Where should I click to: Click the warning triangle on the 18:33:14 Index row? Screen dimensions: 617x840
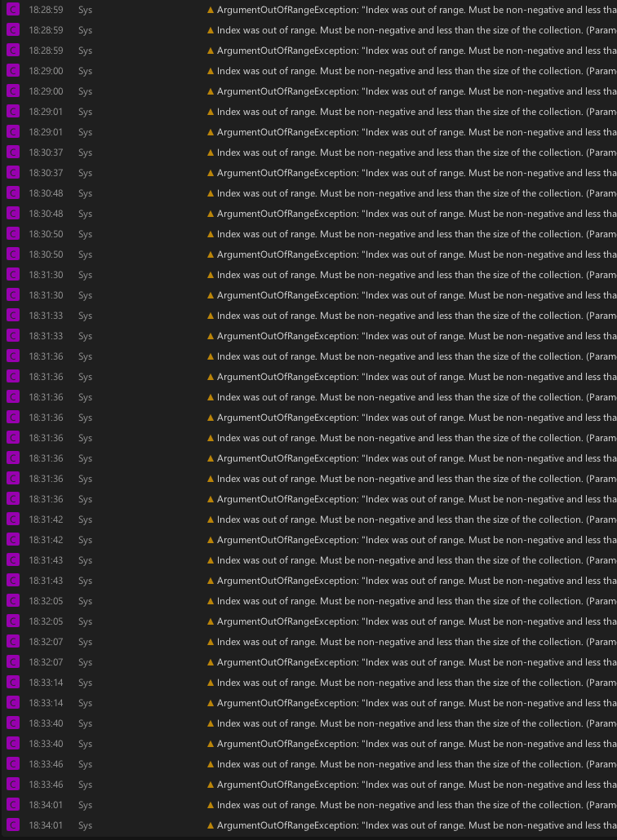[x=211, y=683]
